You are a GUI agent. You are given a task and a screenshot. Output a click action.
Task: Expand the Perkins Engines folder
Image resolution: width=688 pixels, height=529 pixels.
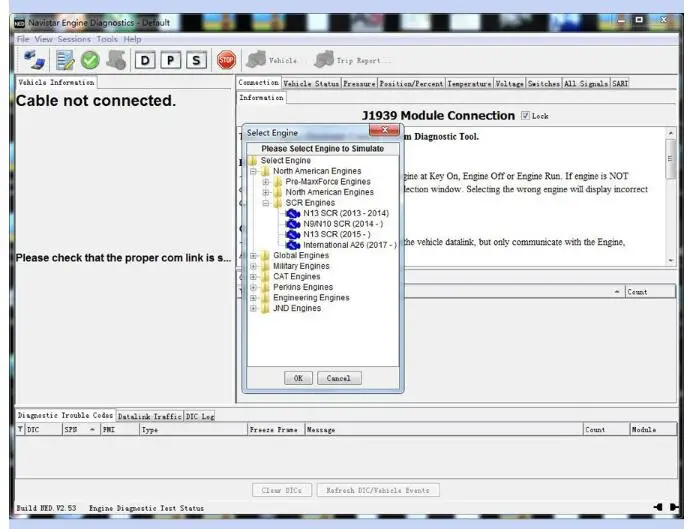(253, 287)
